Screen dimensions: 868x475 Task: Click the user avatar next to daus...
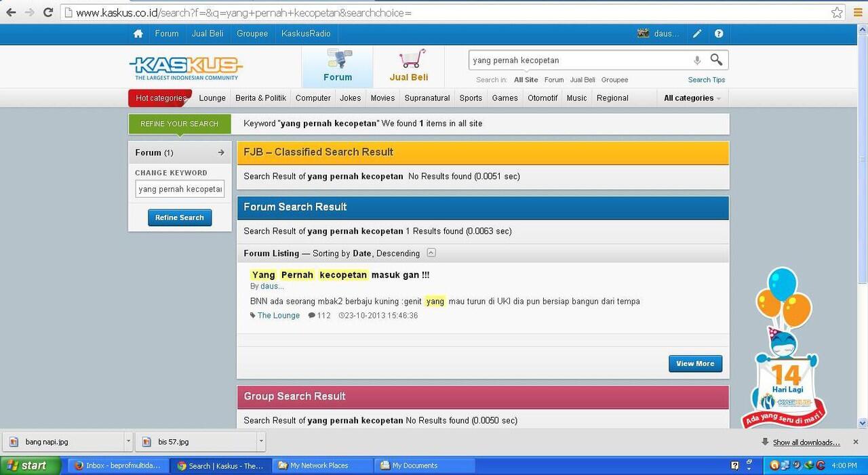644,33
